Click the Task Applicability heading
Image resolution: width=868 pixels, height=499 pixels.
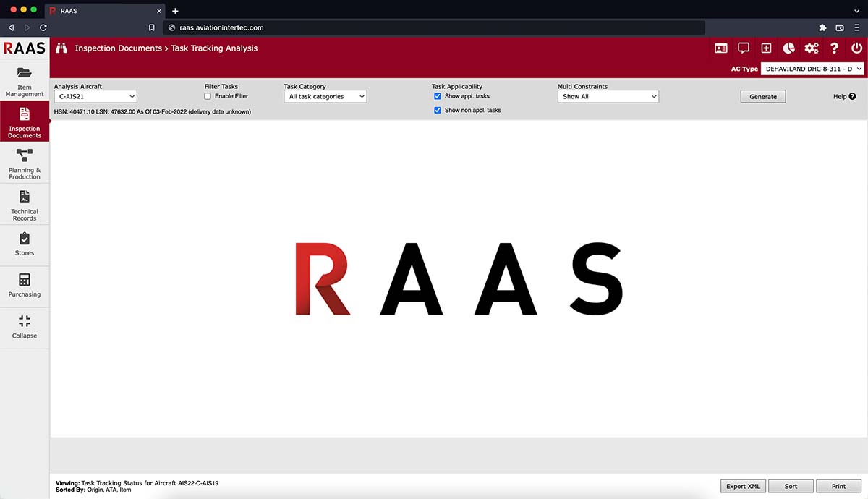tap(457, 86)
